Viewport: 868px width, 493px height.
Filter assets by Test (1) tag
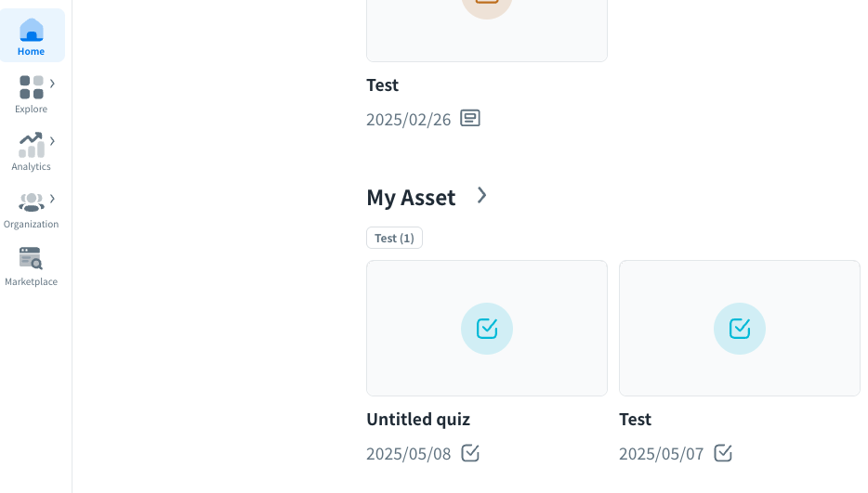point(394,239)
